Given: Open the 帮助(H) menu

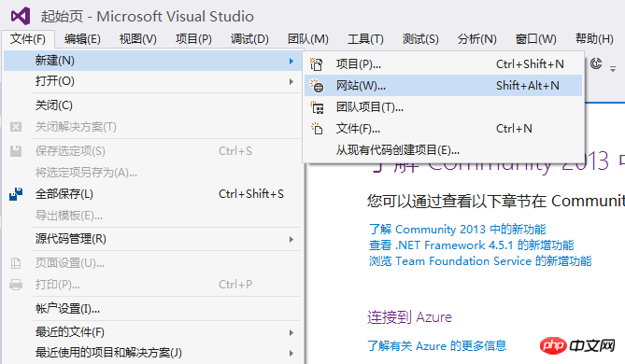Looking at the screenshot, I should (594, 39).
